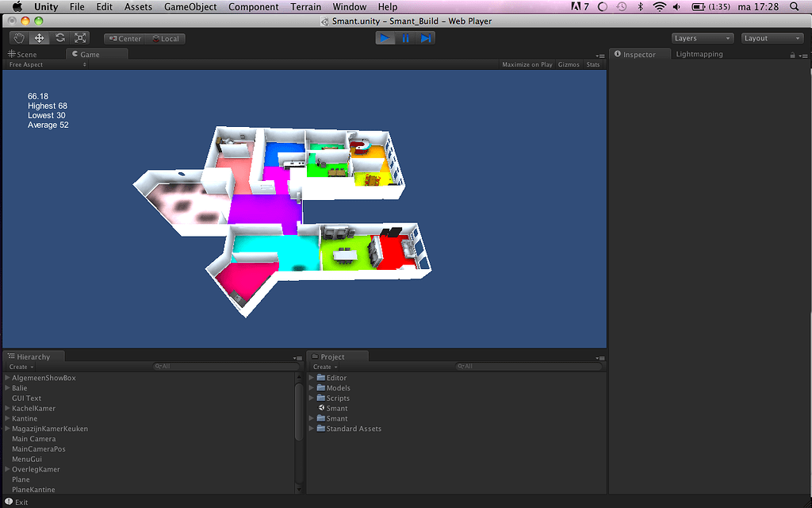Select the Scale tool
Viewport: 812px width, 508px height.
pyautogui.click(x=79, y=37)
